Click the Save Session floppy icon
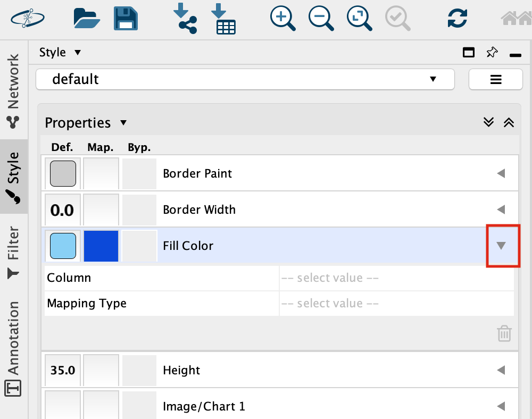The width and height of the screenshot is (532, 419). tap(126, 18)
